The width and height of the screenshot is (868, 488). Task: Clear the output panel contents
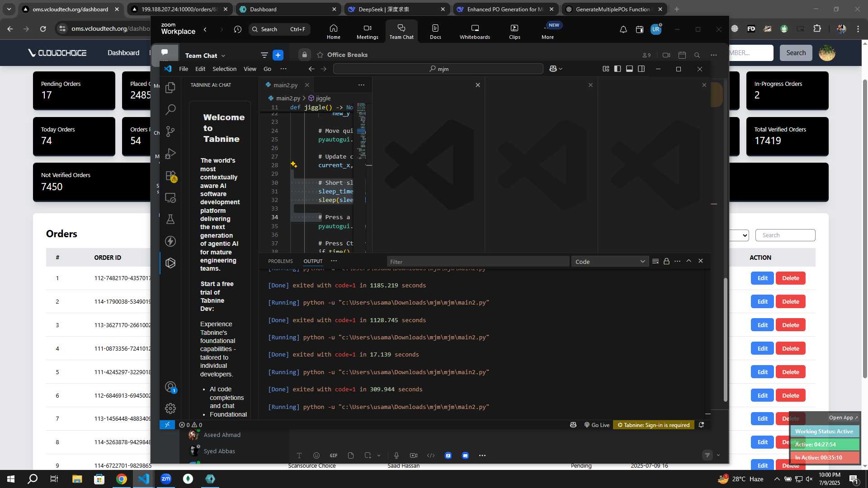(656, 261)
